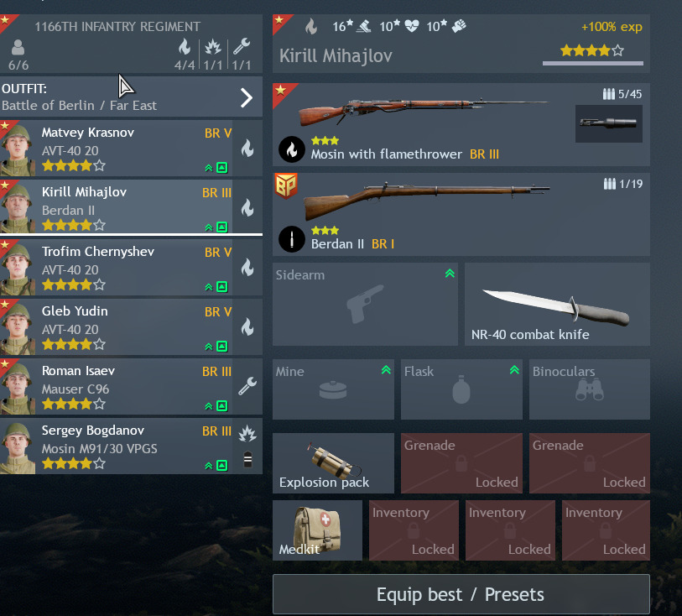The height and width of the screenshot is (616, 682).
Task: Click upgrade arrows on the Flask slot
Action: coord(514,370)
